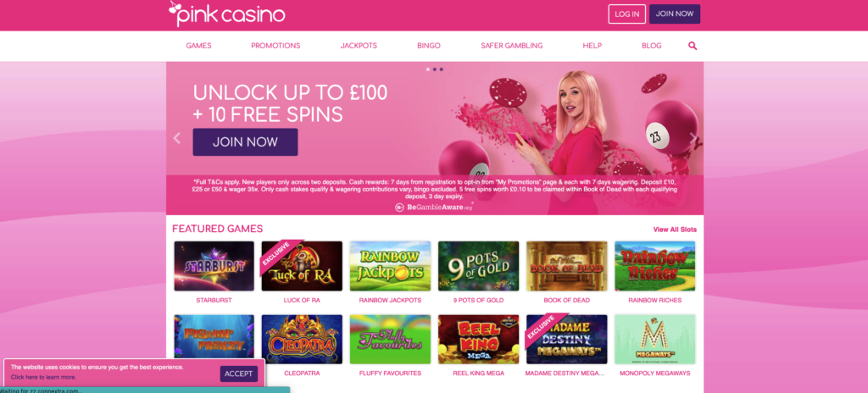The height and width of the screenshot is (393, 868).
Task: Select the first carousel dot indicator
Action: tap(428, 69)
